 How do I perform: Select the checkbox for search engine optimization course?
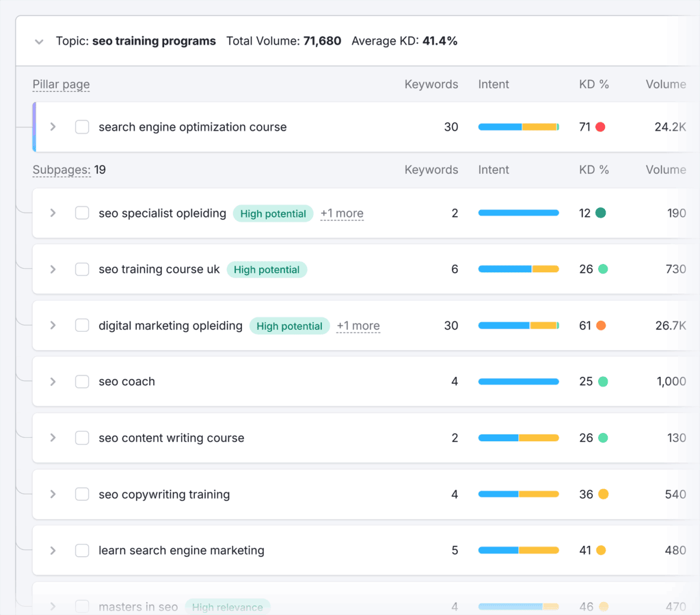click(82, 127)
